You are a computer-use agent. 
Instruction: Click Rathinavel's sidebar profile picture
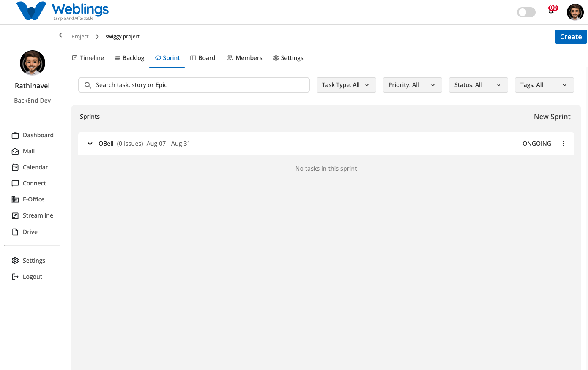click(x=33, y=63)
